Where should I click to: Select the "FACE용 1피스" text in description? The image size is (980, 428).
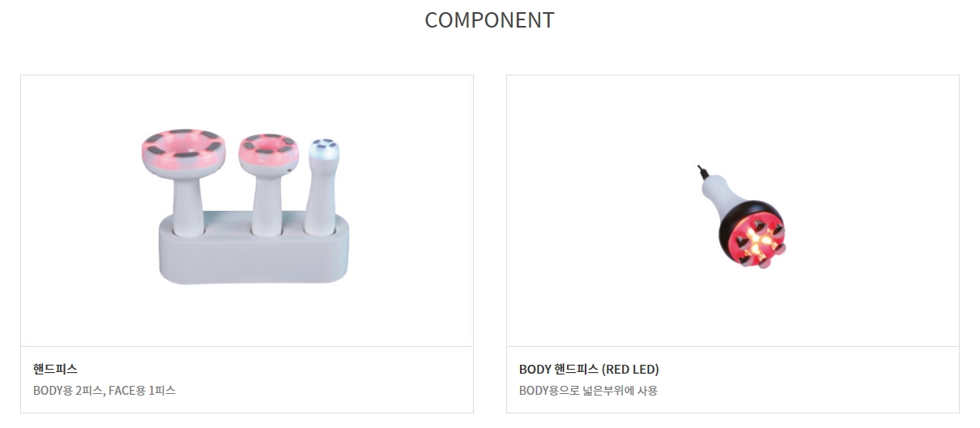(142, 391)
